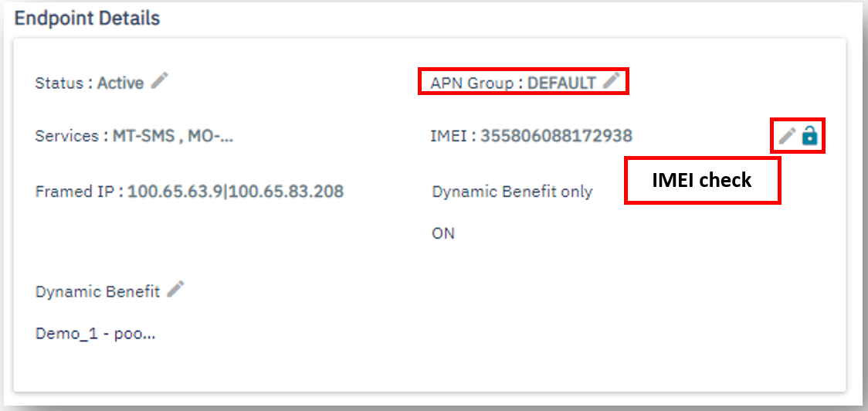Screen dimensions: 868x411
Task: Click the Dynamic Benefit section label
Action: (97, 292)
